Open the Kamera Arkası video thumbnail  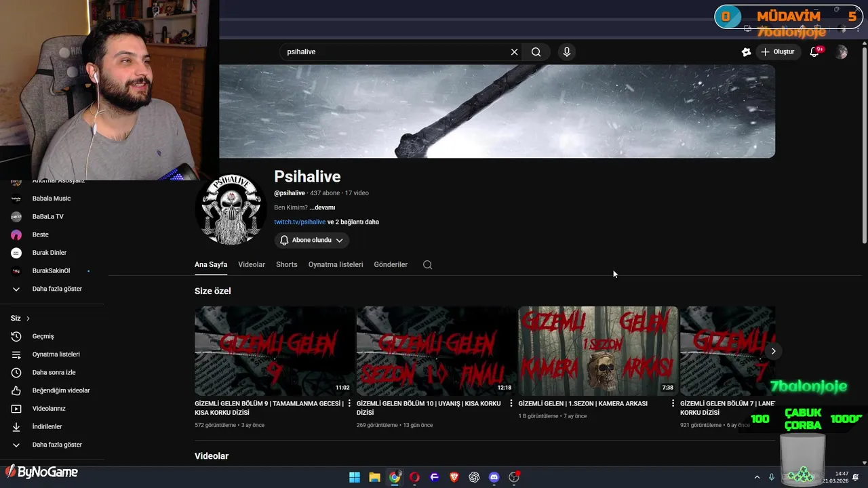click(x=598, y=351)
